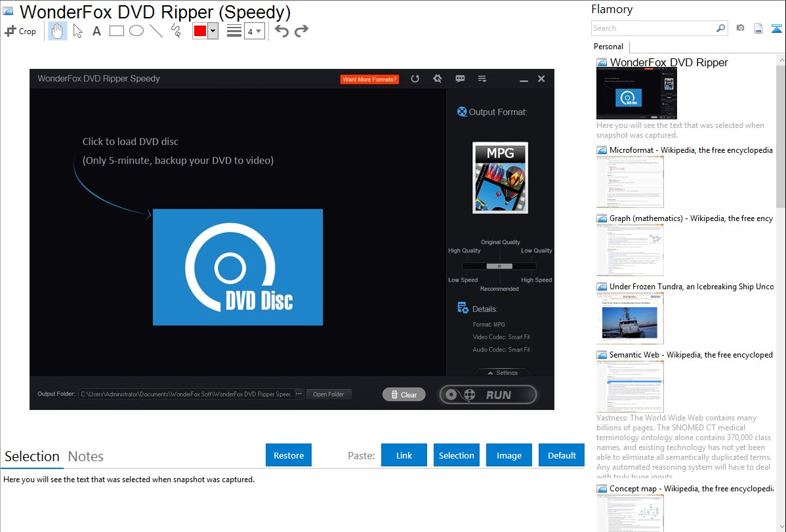The width and height of the screenshot is (786, 532).
Task: Browse output folder with ellipsis button
Action: pyautogui.click(x=299, y=394)
